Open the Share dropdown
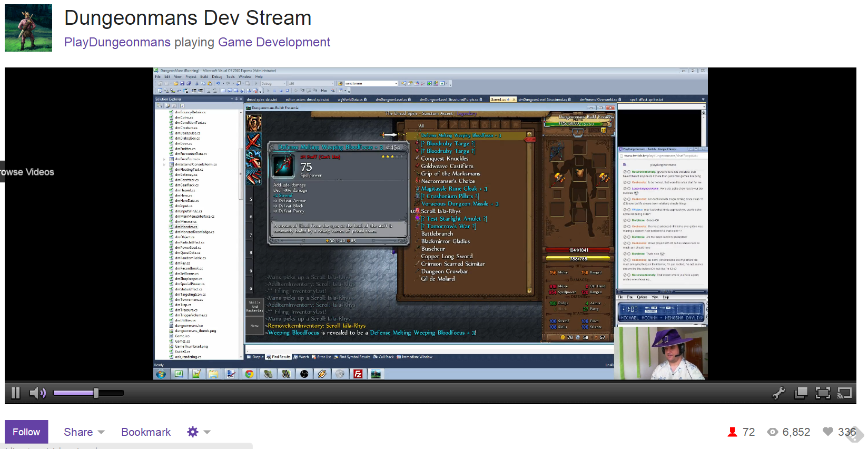The height and width of the screenshot is (449, 868). point(84,432)
